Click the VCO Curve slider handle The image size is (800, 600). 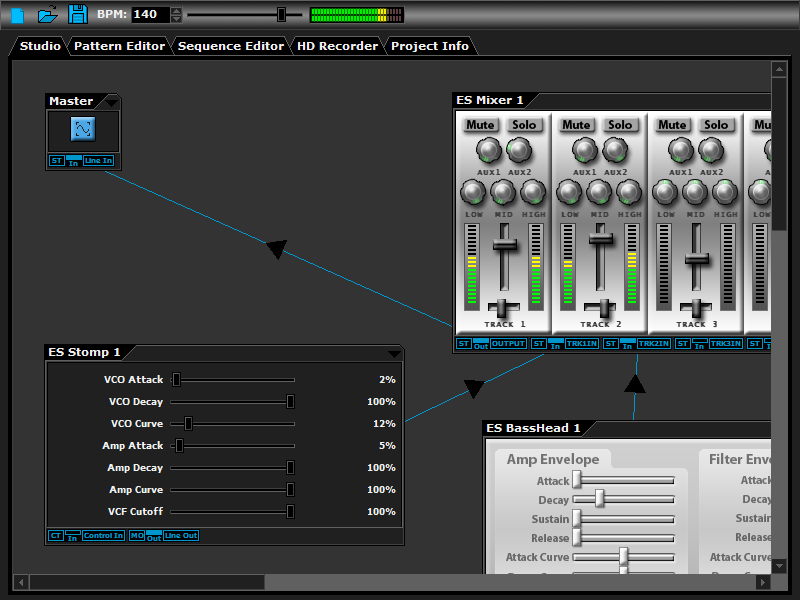point(188,424)
